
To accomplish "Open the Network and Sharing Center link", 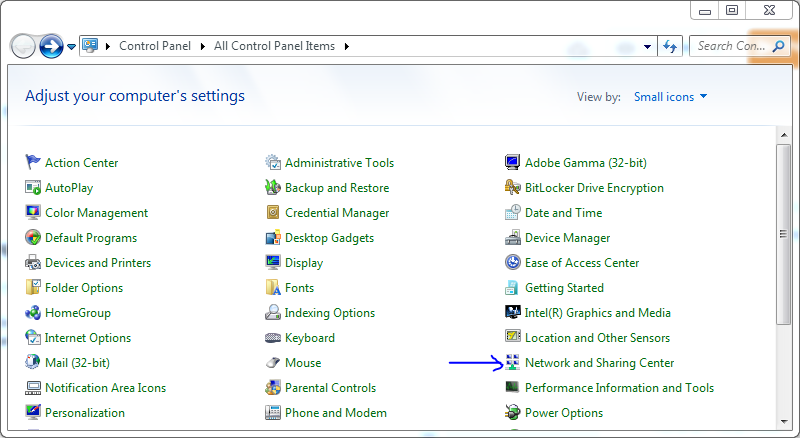I will pyautogui.click(x=599, y=362).
